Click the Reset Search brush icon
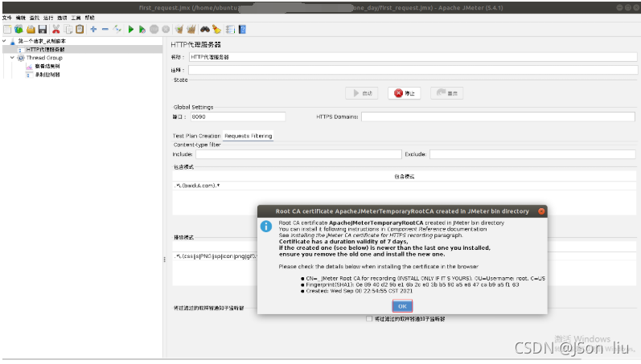 pos(216,30)
